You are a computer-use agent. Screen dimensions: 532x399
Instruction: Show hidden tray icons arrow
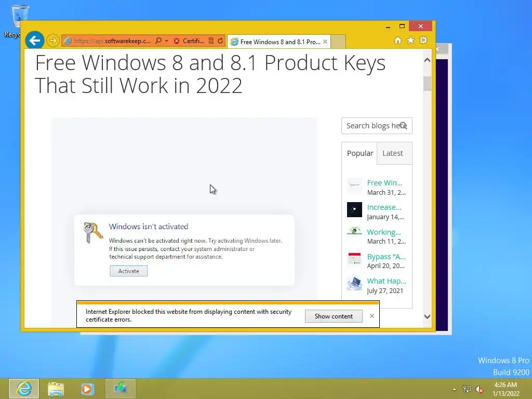(x=454, y=389)
